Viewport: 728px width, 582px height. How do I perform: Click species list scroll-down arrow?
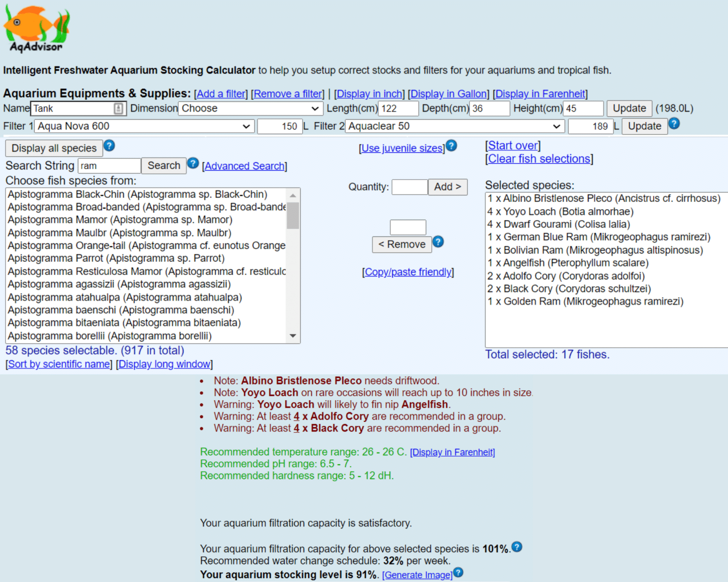pos(293,336)
